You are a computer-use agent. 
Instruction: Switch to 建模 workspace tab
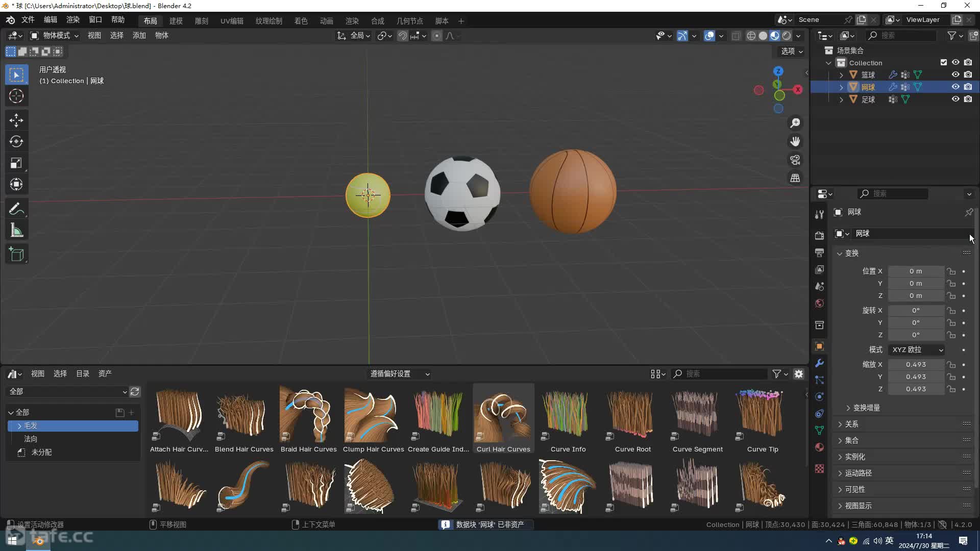tap(176, 21)
